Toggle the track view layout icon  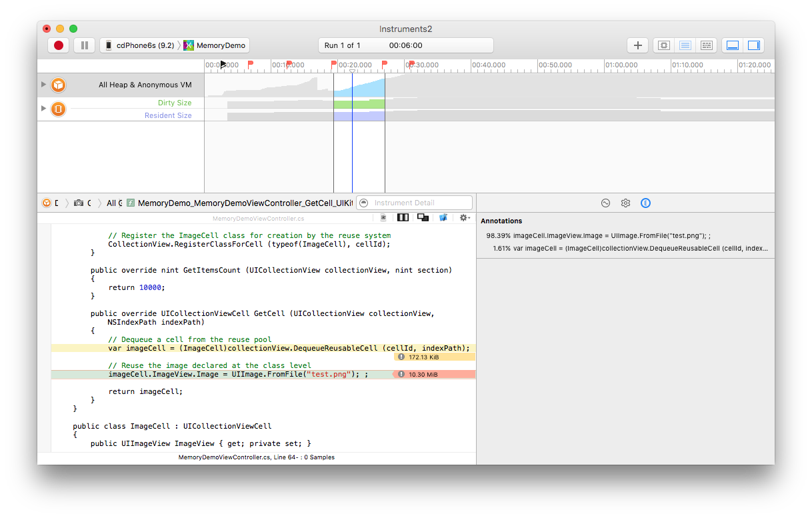(x=685, y=45)
